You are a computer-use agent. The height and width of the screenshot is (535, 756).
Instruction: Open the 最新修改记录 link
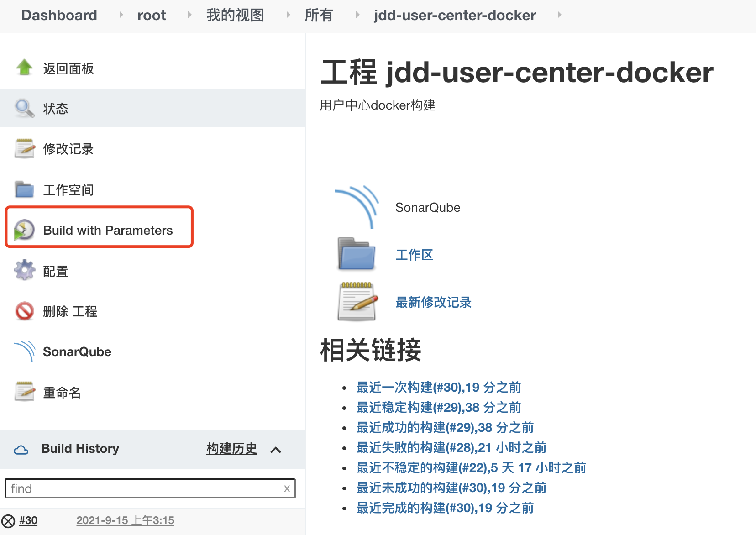[x=434, y=302]
